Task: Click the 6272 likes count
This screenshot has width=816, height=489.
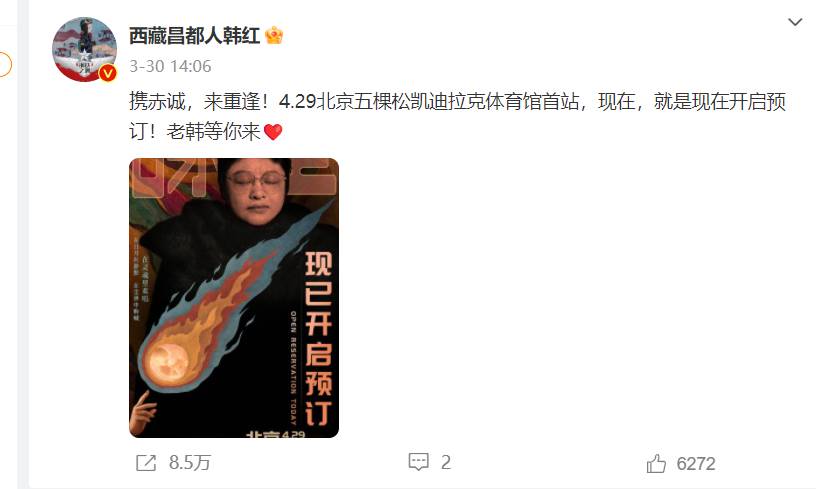Action: point(696,464)
